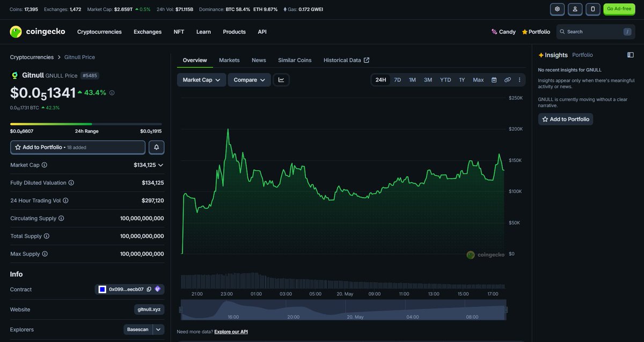Open settings gear in top bar
644x342 pixels.
coord(558,9)
